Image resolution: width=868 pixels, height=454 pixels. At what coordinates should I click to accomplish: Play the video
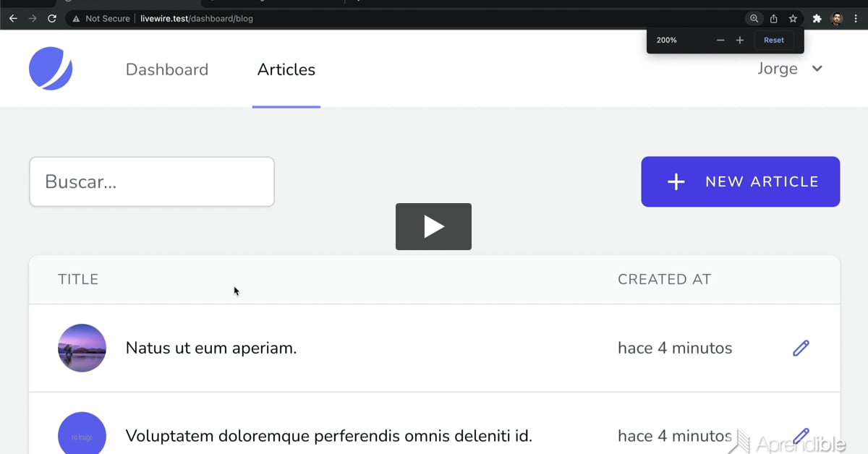tap(433, 226)
